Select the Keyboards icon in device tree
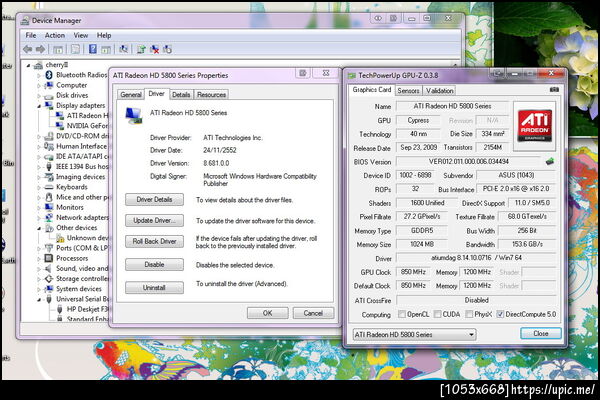The image size is (600, 400). (49, 187)
